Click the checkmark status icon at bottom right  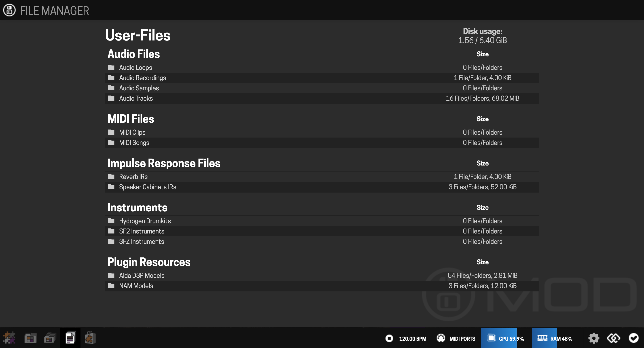point(633,338)
